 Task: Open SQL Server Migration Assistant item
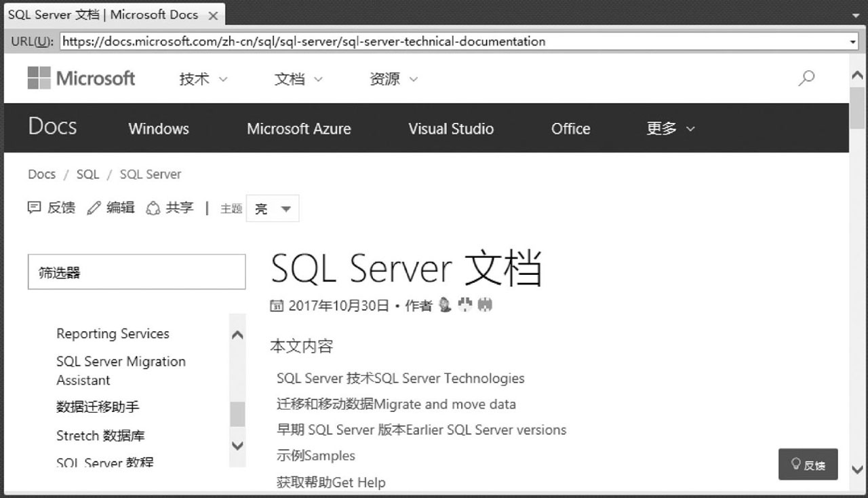click(x=121, y=370)
